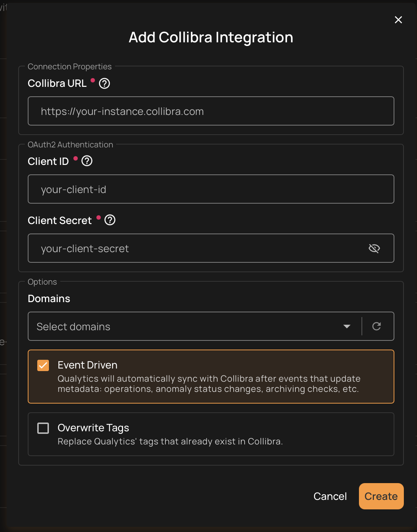Open help for the Collibra URL field
The image size is (417, 532).
pos(104,84)
